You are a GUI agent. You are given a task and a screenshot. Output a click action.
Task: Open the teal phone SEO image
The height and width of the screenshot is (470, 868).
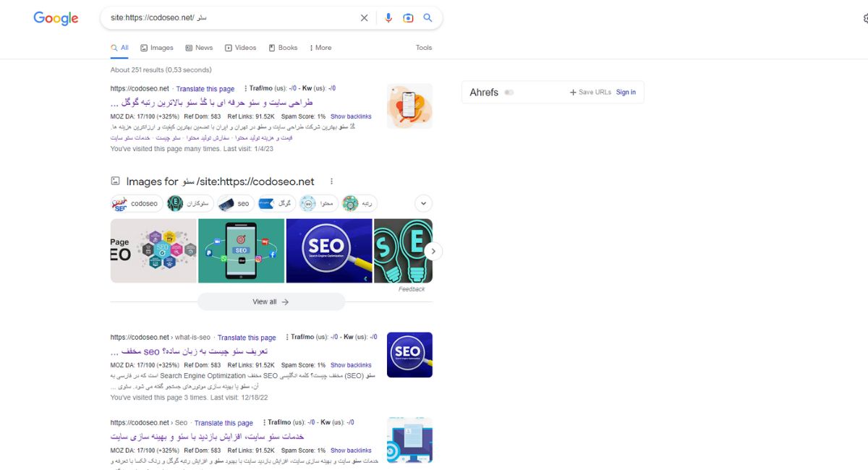(241, 251)
